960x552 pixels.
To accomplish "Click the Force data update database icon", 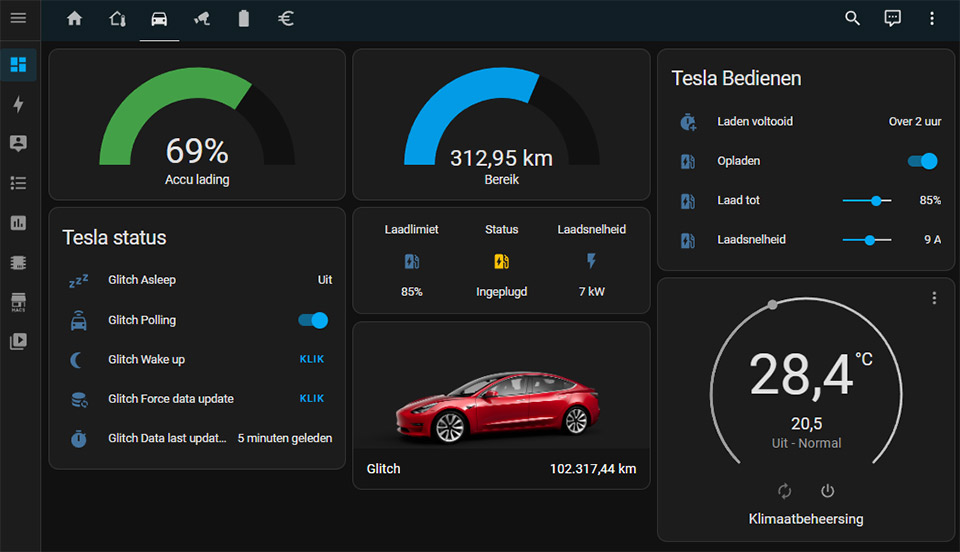I will (x=79, y=399).
